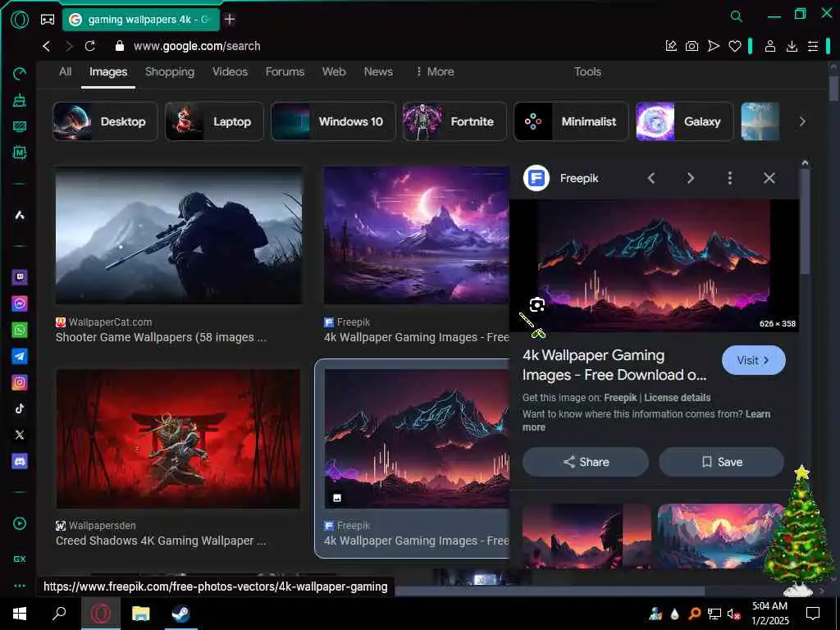The image size is (840, 630).
Task: Open Aria AI icon in sidebar
Action: pyautogui.click(x=20, y=216)
